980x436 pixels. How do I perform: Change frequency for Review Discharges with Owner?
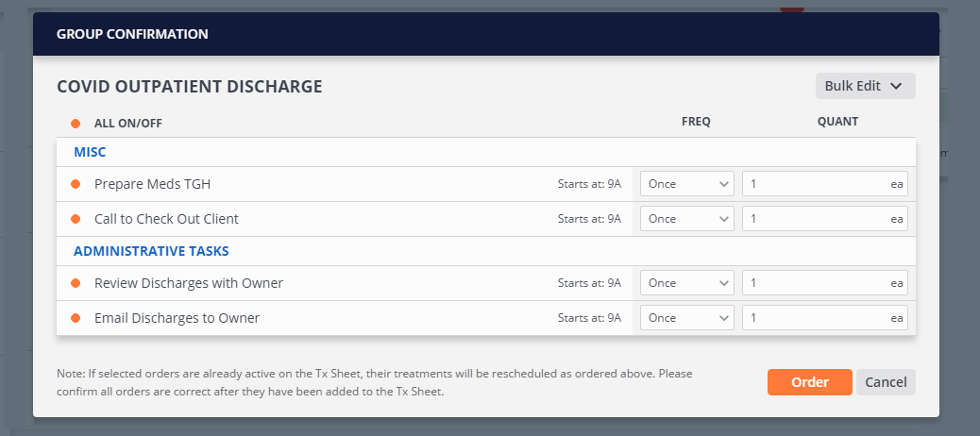tap(686, 283)
